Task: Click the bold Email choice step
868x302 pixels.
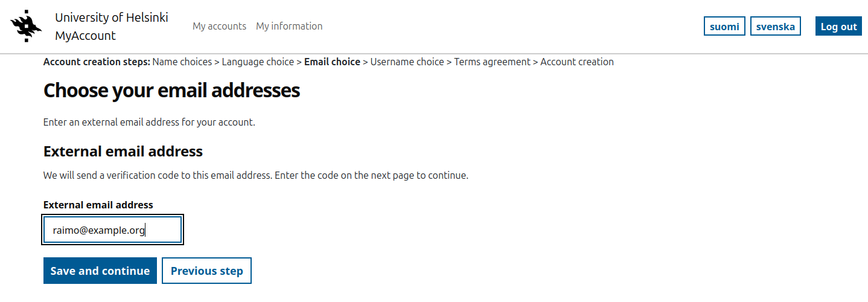Action: [x=332, y=62]
